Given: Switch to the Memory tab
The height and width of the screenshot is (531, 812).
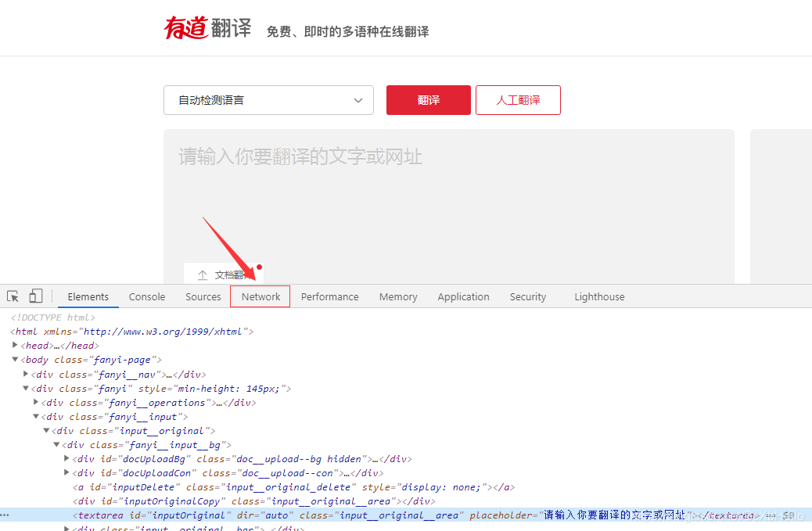Looking at the screenshot, I should coord(398,296).
